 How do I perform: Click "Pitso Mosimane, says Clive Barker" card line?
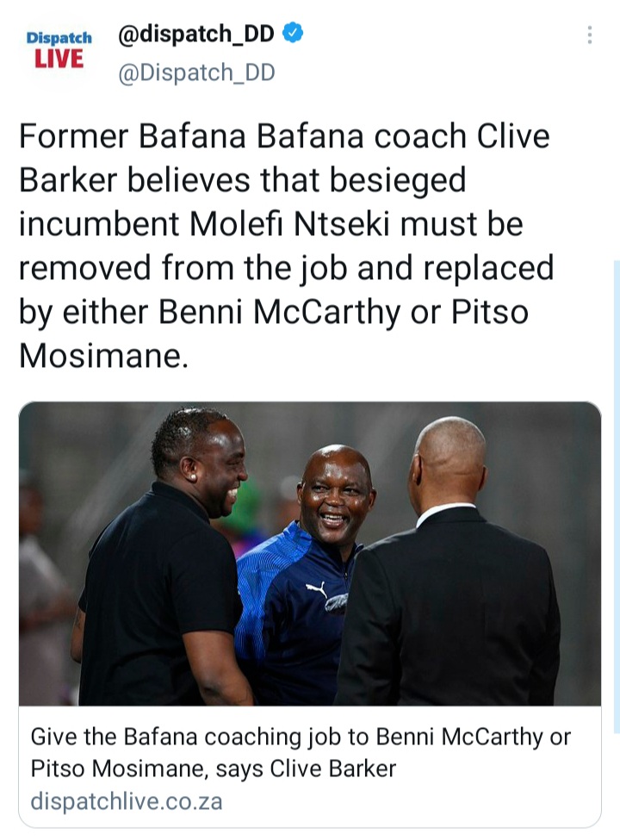[214, 768]
